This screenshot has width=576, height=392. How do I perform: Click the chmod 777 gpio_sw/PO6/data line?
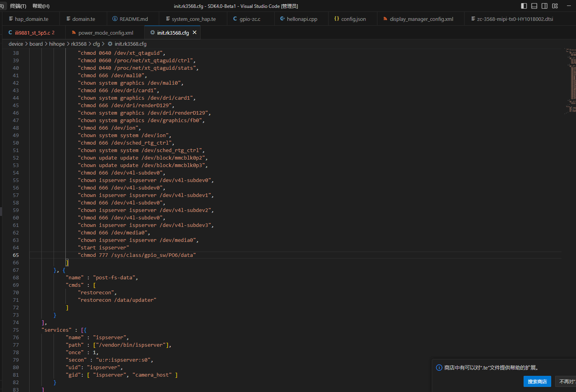[137, 255]
